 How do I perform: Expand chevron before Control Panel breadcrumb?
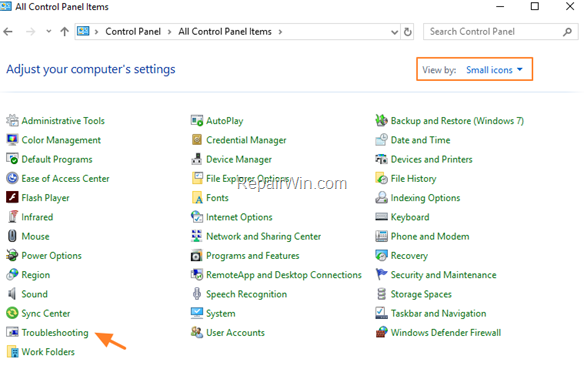tap(96, 32)
